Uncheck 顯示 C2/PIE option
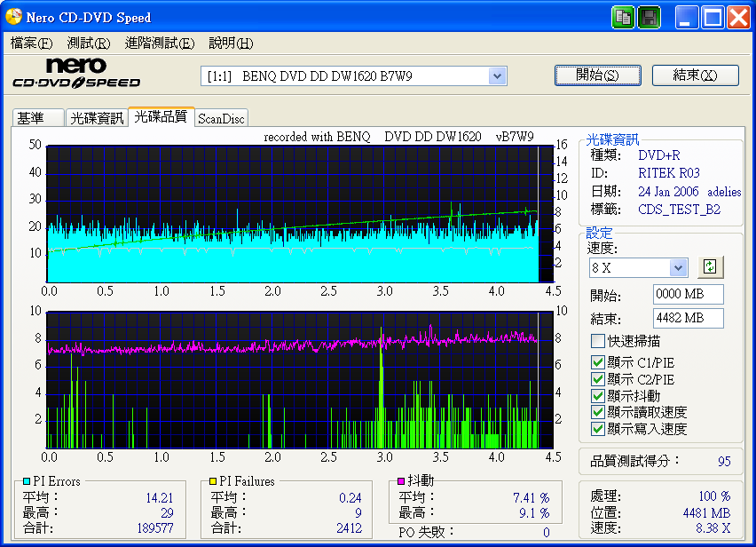This screenshot has height=547, width=756. (597, 379)
